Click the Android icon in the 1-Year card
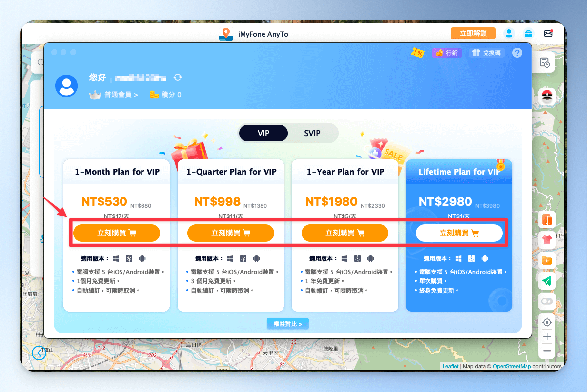The width and height of the screenshot is (587, 392). [370, 258]
